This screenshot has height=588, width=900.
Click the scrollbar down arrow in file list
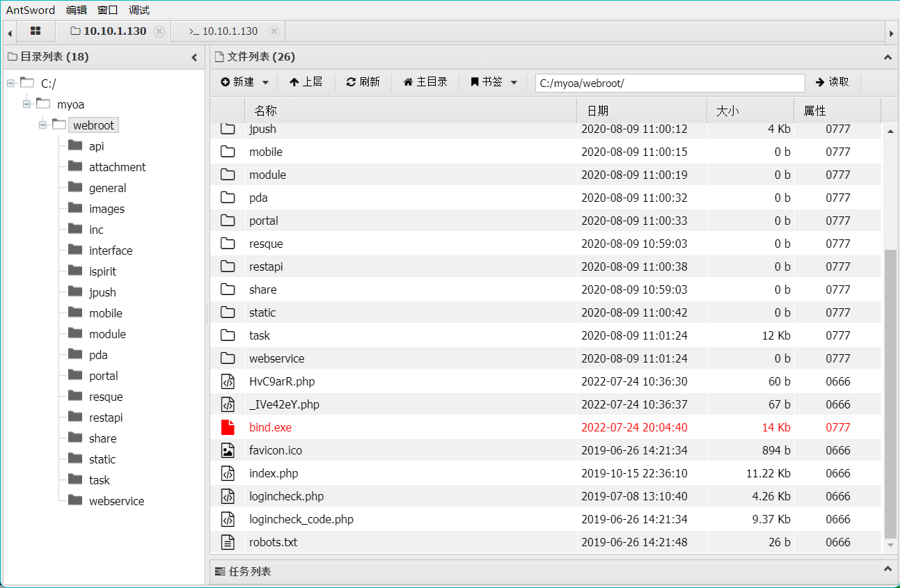[x=890, y=546]
